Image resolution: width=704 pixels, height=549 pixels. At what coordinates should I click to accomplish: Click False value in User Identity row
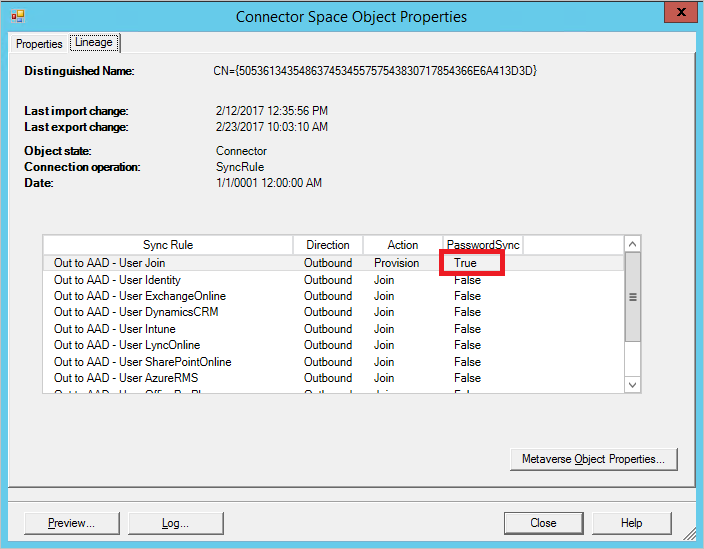467,280
